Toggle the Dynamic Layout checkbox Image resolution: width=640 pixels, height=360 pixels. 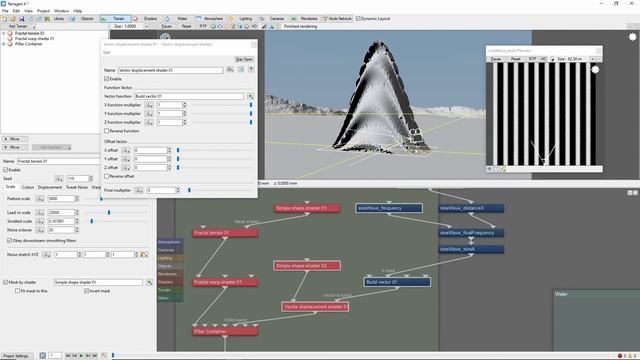(358, 19)
